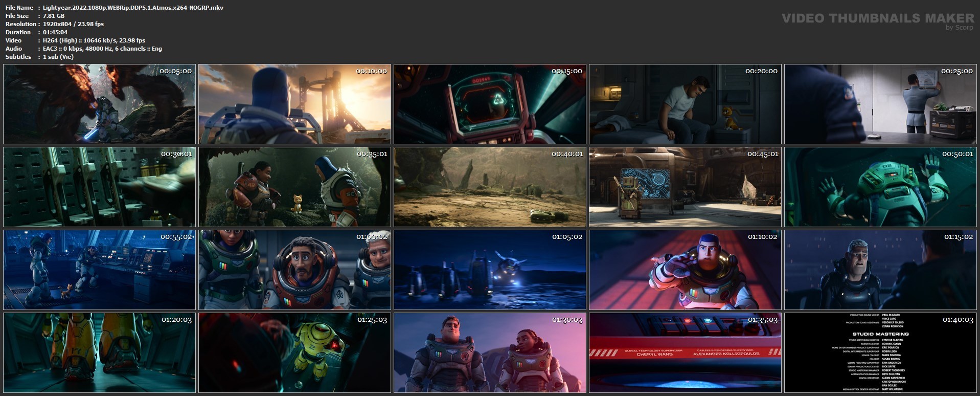The height and width of the screenshot is (396, 980).
Task: Select the thumbnail at 00:05:00
Action: pyautogui.click(x=100, y=104)
